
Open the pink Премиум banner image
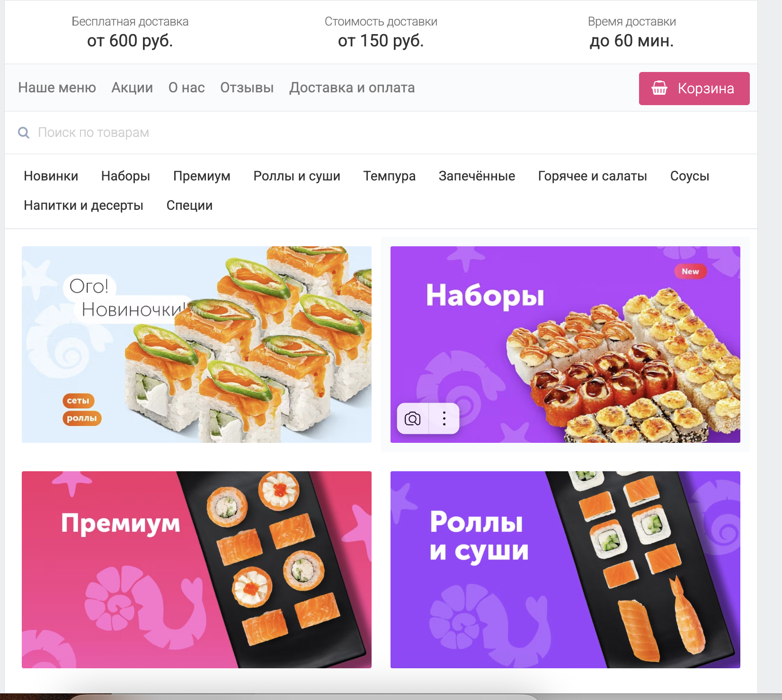click(196, 570)
